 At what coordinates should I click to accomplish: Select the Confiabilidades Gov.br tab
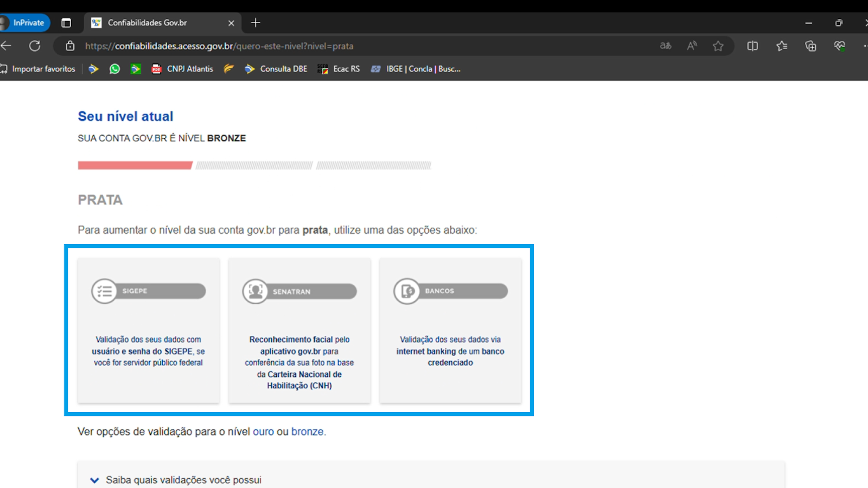pyautogui.click(x=163, y=23)
